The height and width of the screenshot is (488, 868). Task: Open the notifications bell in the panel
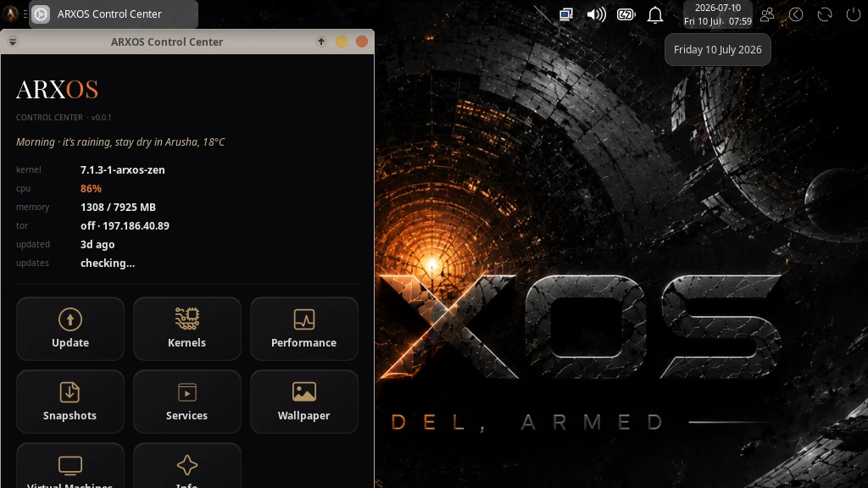[x=655, y=15]
